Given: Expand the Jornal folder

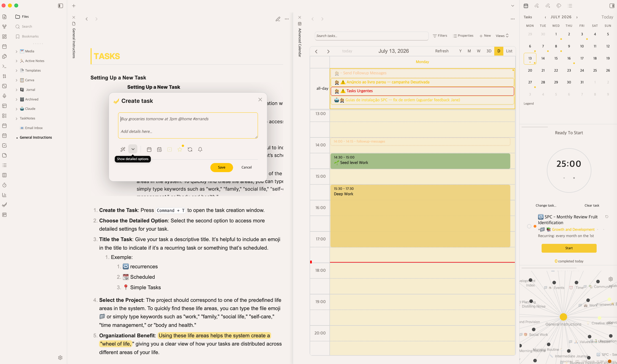Looking at the screenshot, I should pyautogui.click(x=17, y=90).
